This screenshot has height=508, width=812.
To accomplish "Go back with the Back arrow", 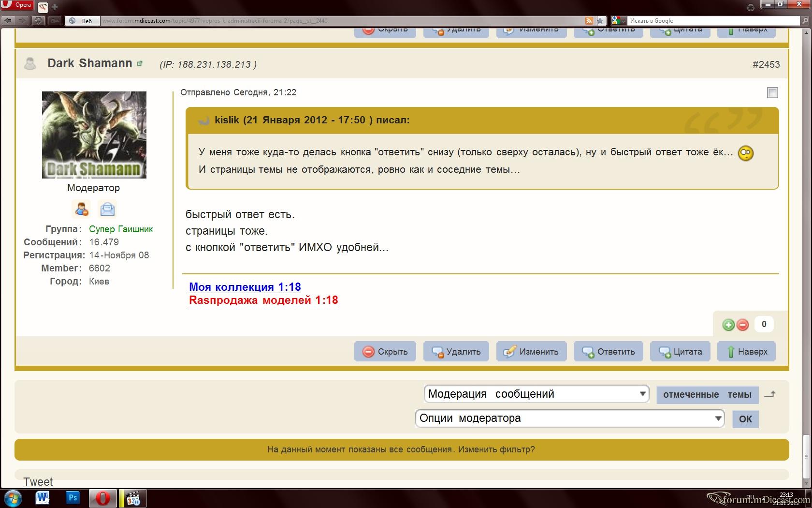I will (x=8, y=21).
